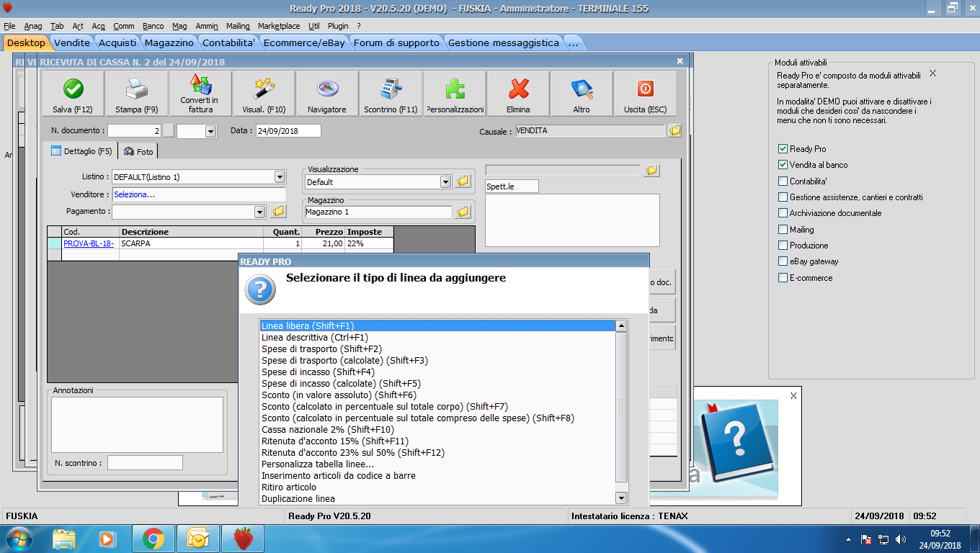The width and height of the screenshot is (980, 553).
Task: Uncheck Vendita al banco module
Action: pyautogui.click(x=783, y=165)
